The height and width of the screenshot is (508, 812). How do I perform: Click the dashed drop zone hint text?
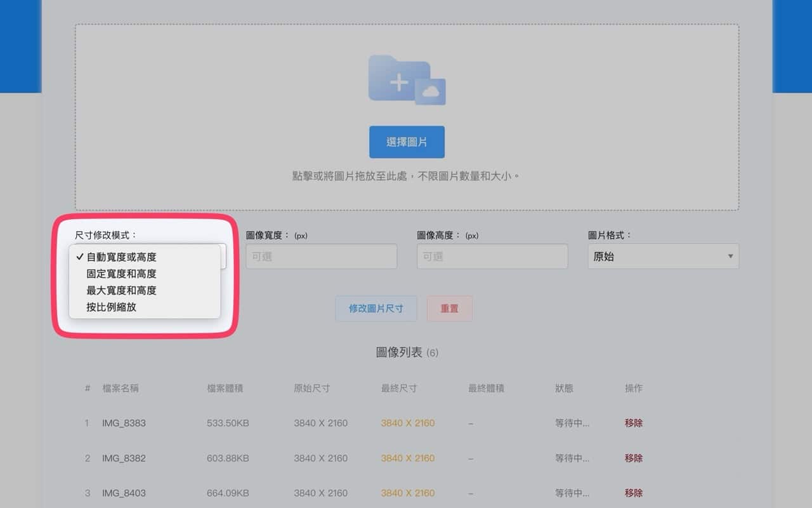pyautogui.click(x=407, y=176)
